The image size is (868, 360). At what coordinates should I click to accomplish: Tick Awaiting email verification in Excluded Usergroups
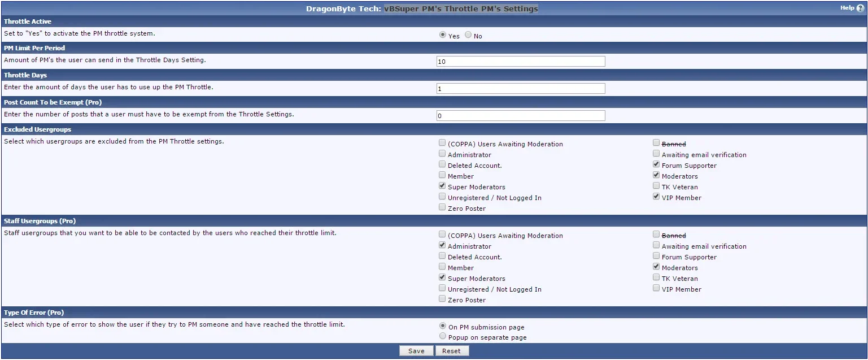656,154
